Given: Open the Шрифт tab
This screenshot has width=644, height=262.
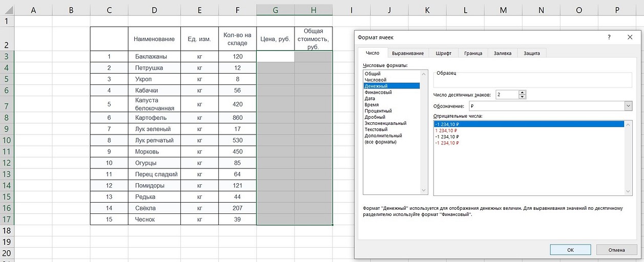Looking at the screenshot, I should [443, 53].
